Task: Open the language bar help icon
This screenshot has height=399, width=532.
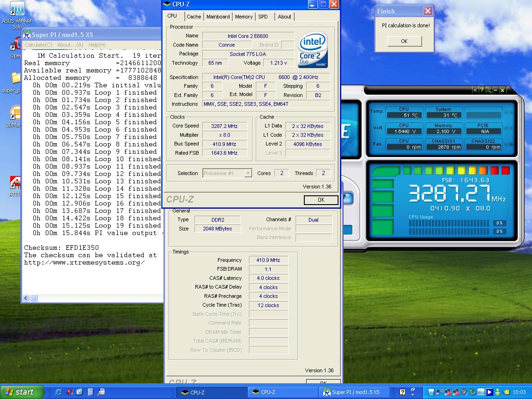Action: pos(402,392)
